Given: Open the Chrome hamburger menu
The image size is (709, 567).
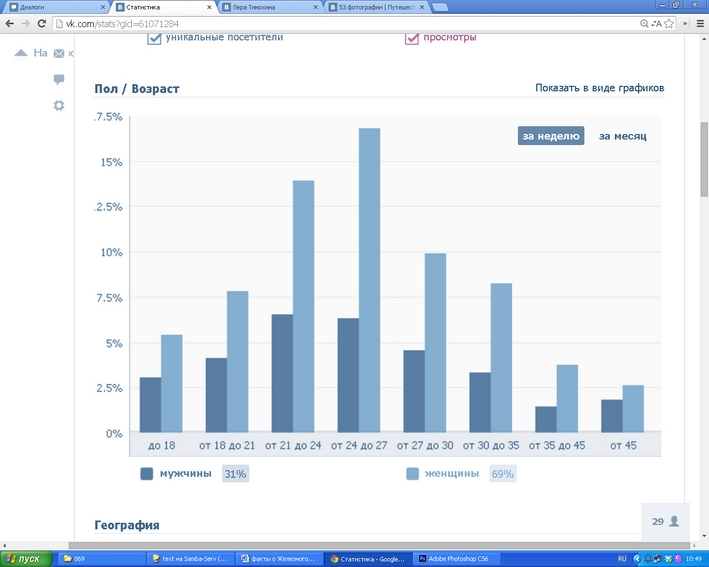Looking at the screenshot, I should tap(697, 23).
